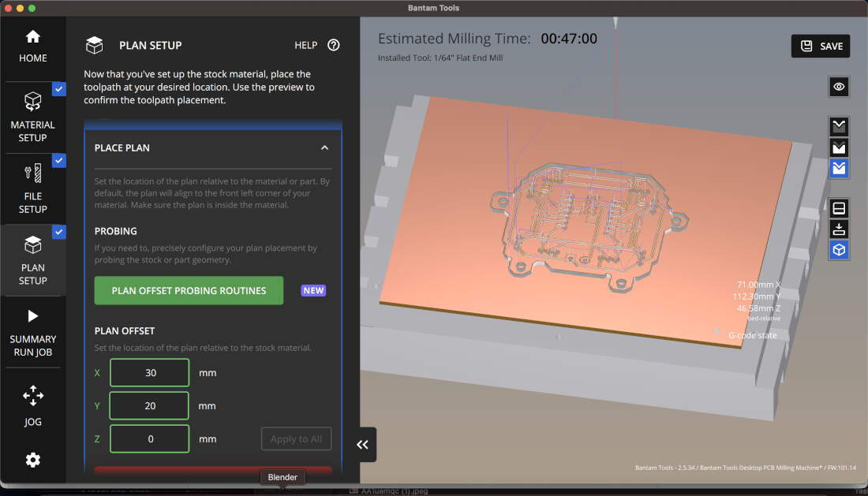Switch to the split-panel view icon
The height and width of the screenshot is (496, 868).
point(840,208)
